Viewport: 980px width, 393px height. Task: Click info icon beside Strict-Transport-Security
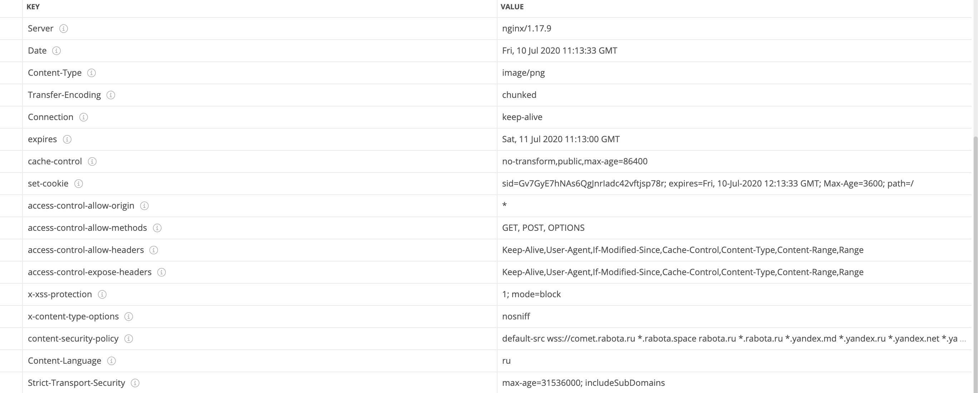135,383
